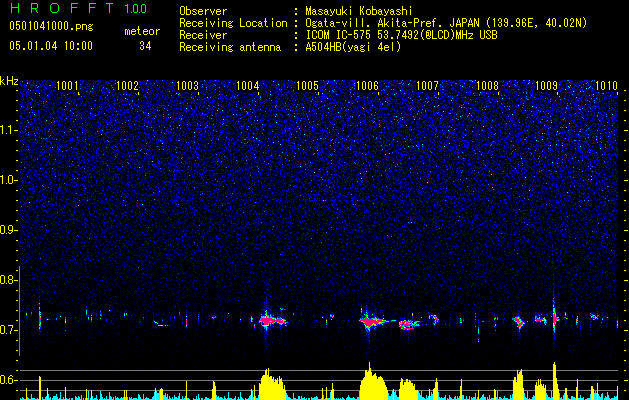This screenshot has height=400, width=629.
Task: Click the 1003 time marker
Action: click(x=187, y=85)
